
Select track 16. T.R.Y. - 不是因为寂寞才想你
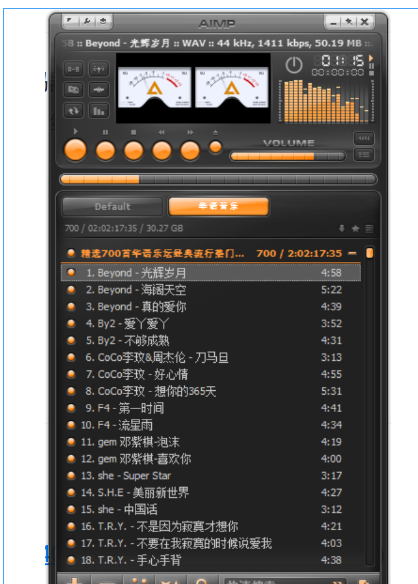[211, 526]
